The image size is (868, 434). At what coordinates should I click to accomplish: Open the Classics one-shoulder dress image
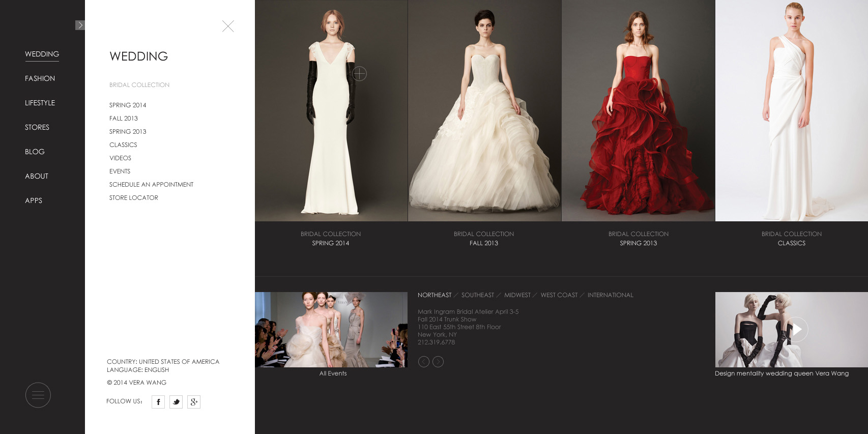pos(792,110)
